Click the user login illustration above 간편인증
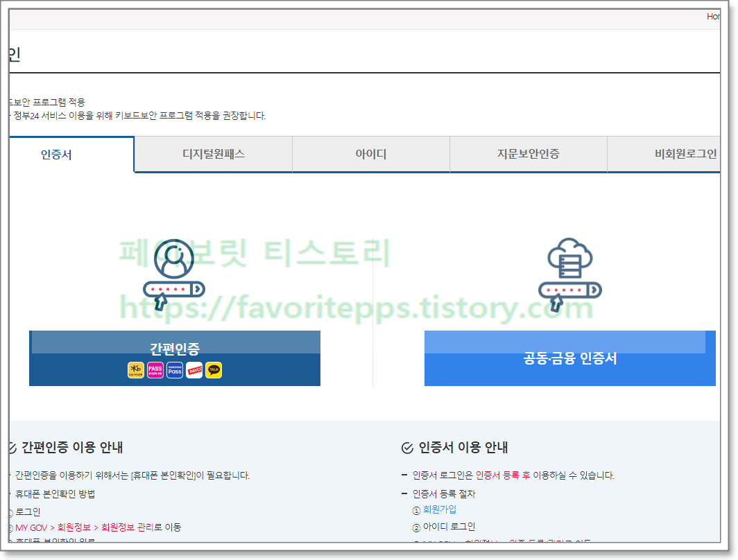Image resolution: width=738 pixels, height=560 pixels. click(174, 274)
